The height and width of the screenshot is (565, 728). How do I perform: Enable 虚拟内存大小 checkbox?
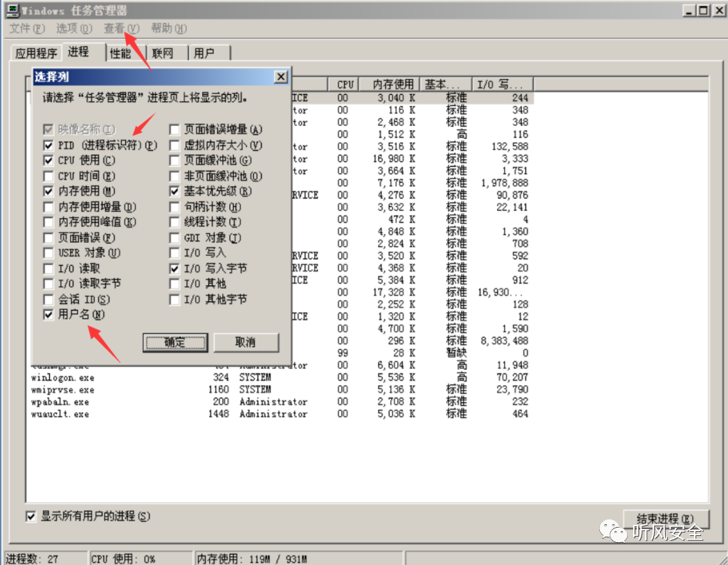point(174,145)
